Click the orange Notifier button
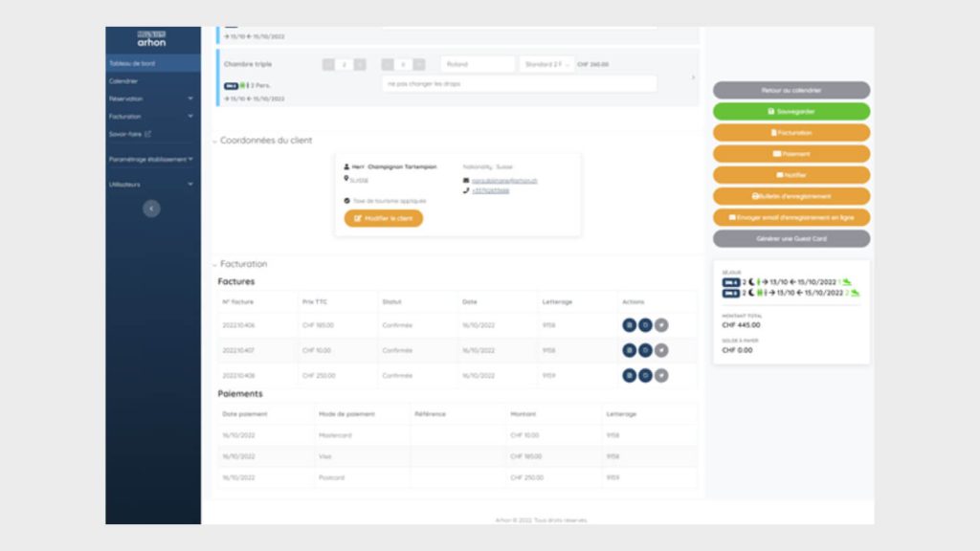980x551 pixels. pos(791,175)
